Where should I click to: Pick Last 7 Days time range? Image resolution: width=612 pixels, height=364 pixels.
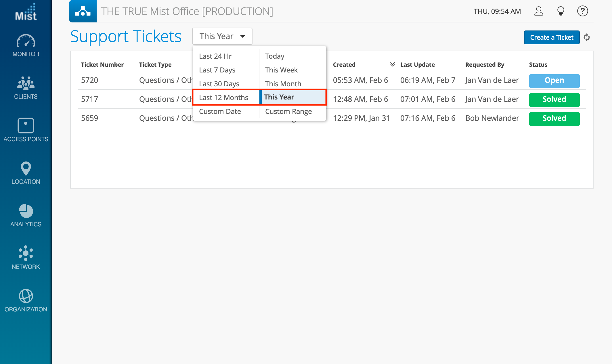(217, 70)
